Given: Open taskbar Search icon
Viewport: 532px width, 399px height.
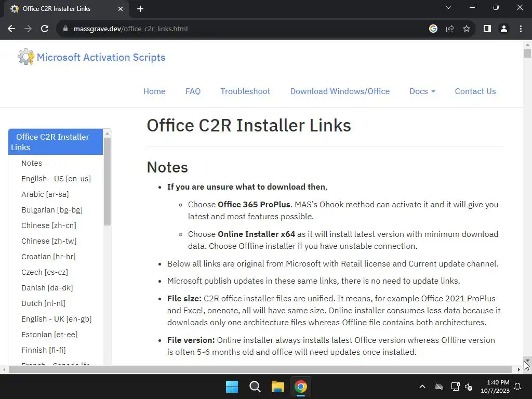Looking at the screenshot, I should [255, 387].
